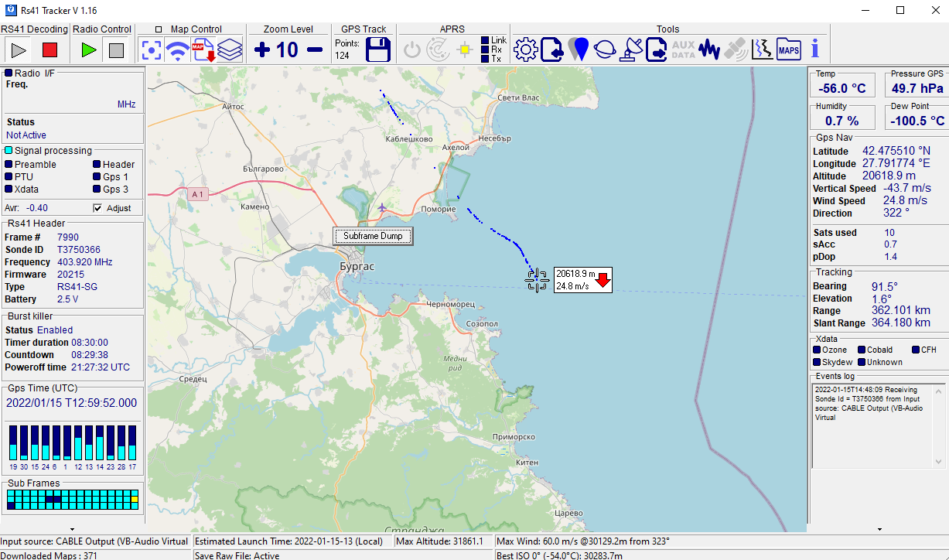Open the map layers icon
Screen dimensions: 949x560
(230, 50)
